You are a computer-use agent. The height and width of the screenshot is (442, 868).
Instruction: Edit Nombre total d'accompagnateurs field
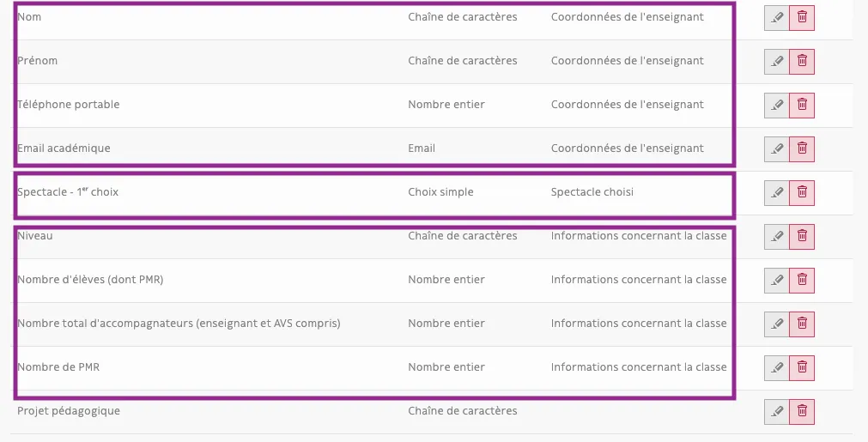point(777,324)
